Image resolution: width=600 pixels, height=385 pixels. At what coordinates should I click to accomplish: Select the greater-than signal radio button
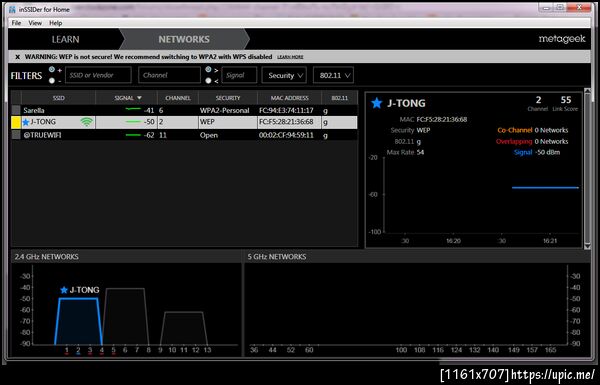[208, 70]
